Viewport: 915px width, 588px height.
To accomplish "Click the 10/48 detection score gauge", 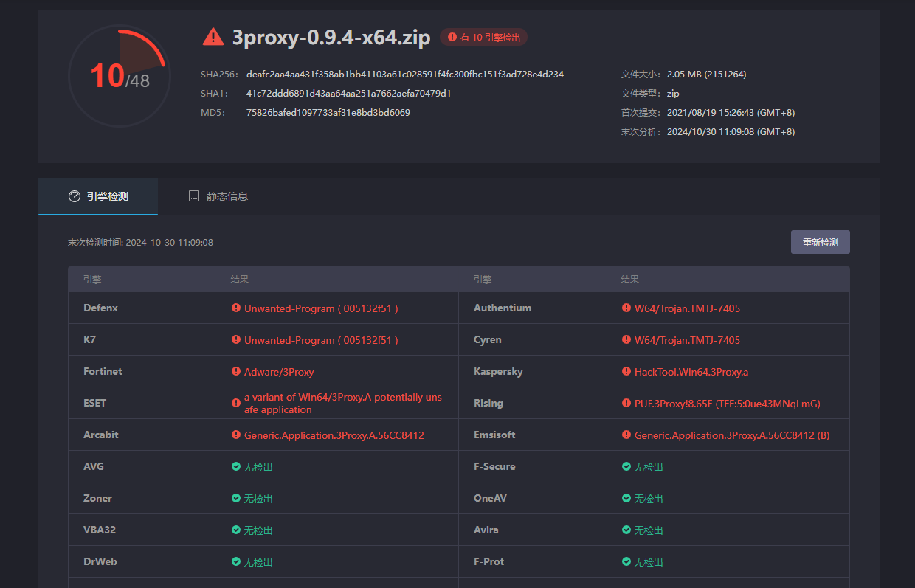I will pos(120,76).
